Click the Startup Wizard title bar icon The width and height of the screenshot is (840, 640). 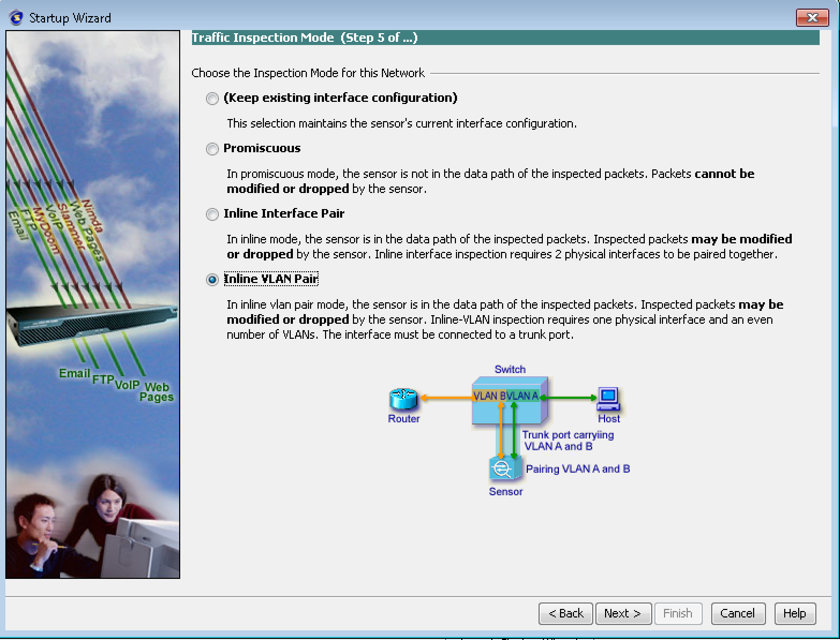click(17, 18)
